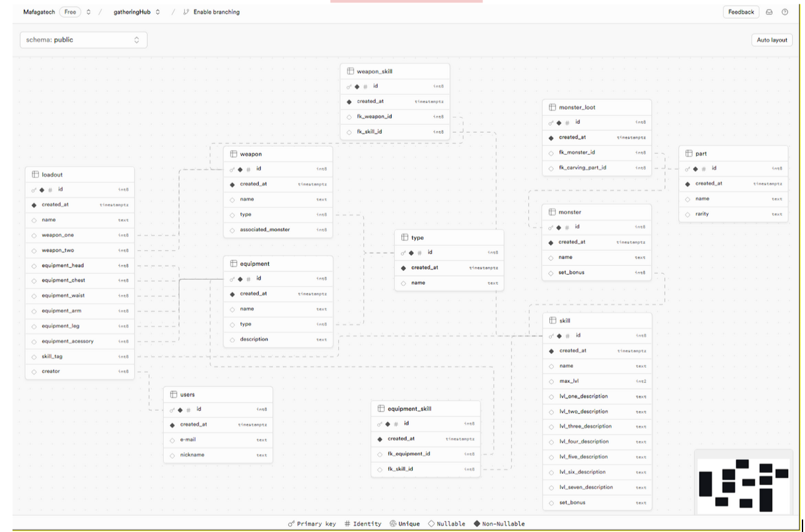Click the table icon of skill table
Viewport: 805px width, 532px height.
point(552,321)
